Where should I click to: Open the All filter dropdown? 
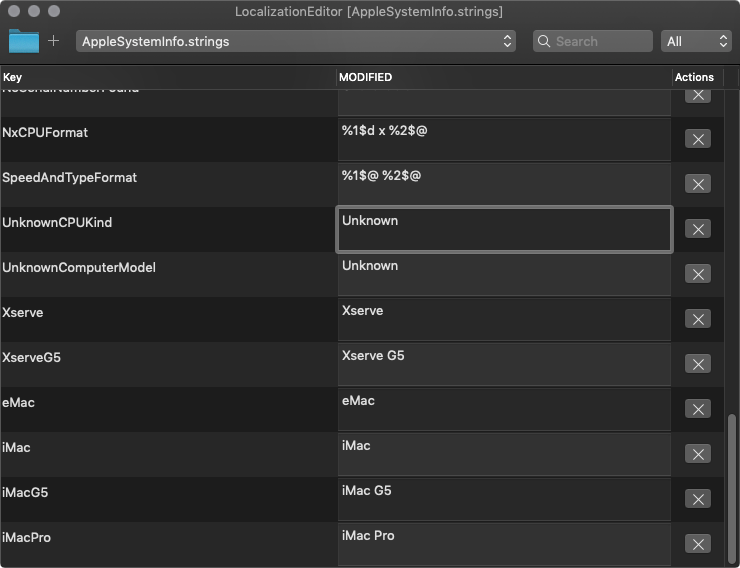696,42
